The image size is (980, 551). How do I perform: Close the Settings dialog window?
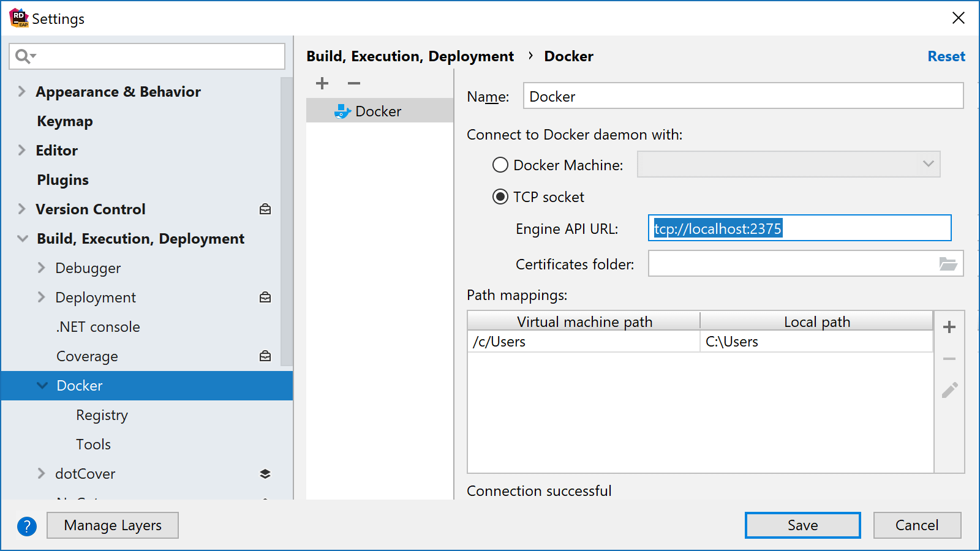pos(959,18)
